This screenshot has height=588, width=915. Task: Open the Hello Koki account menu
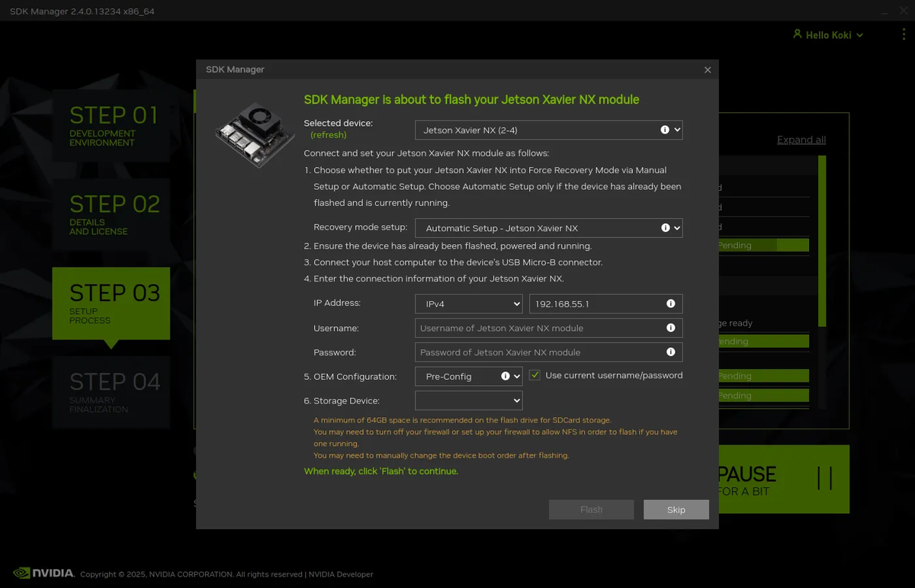tap(828, 35)
